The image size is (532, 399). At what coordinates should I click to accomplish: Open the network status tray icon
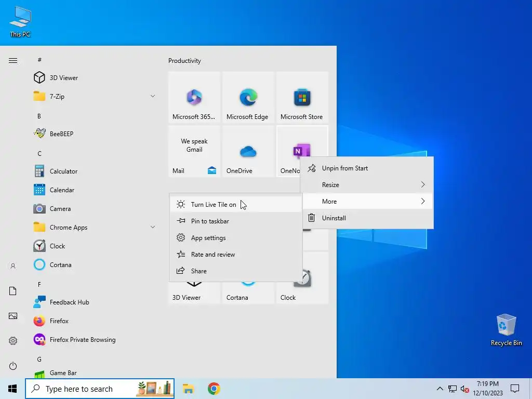tap(453, 389)
